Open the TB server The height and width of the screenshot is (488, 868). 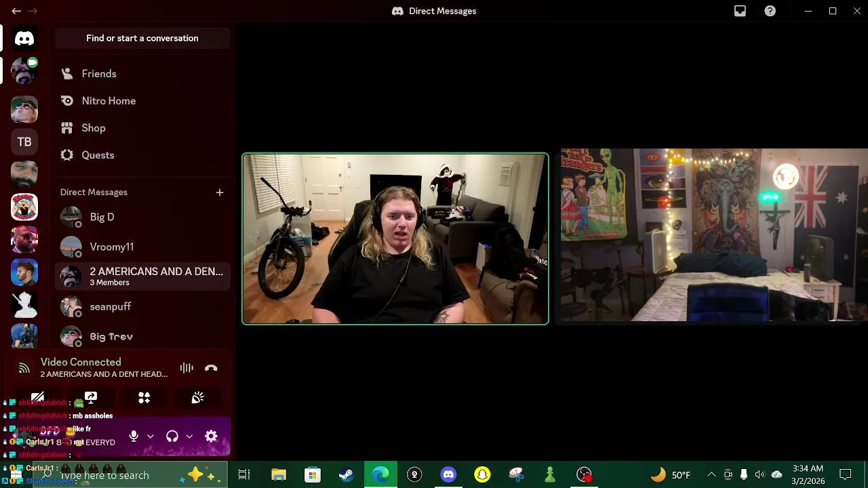(x=24, y=142)
